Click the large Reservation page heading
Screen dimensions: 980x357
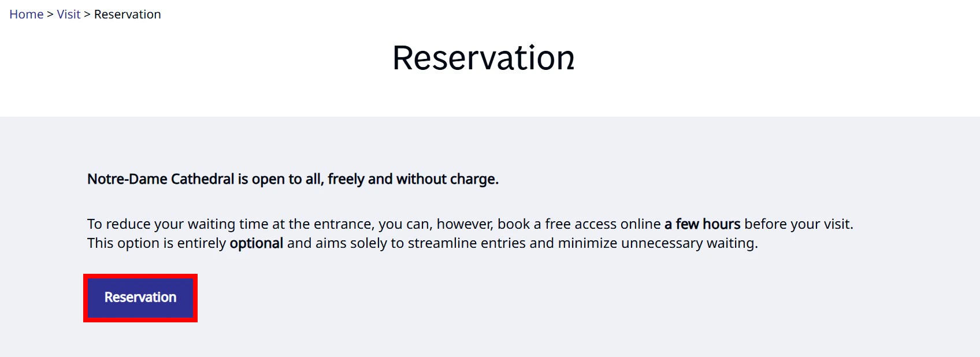click(483, 58)
